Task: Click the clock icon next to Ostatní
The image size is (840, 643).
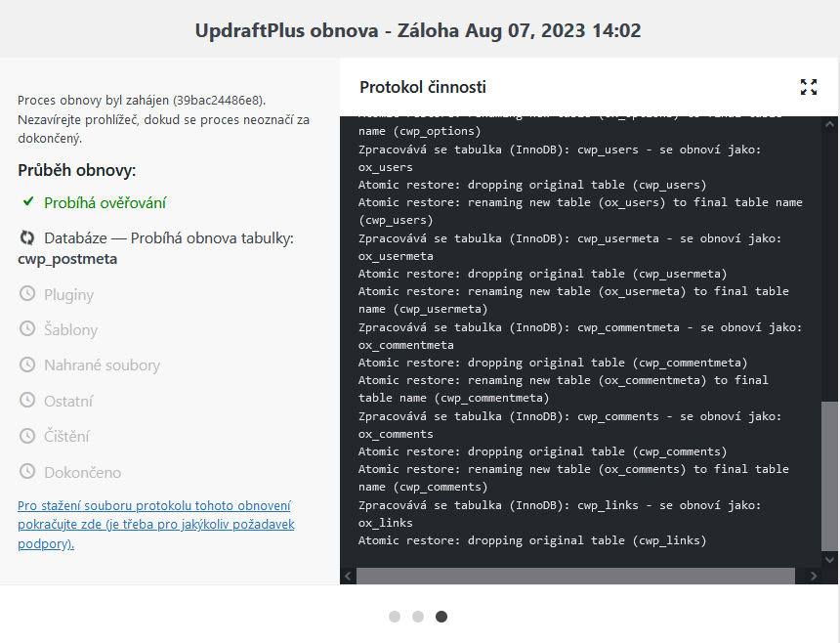Action: [26, 401]
